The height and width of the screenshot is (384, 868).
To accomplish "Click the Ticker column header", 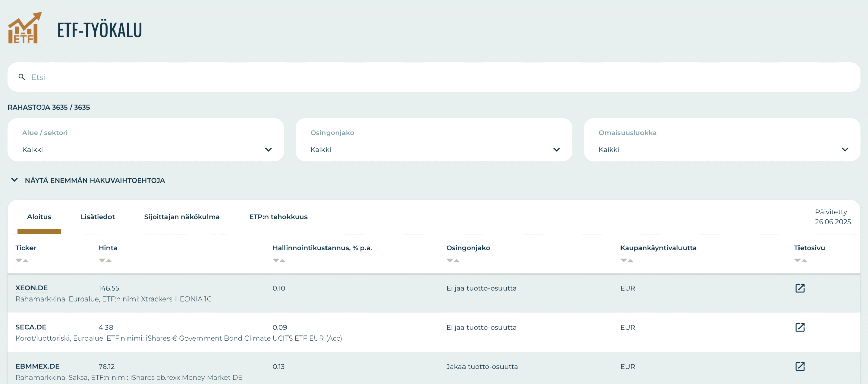I will point(26,248).
